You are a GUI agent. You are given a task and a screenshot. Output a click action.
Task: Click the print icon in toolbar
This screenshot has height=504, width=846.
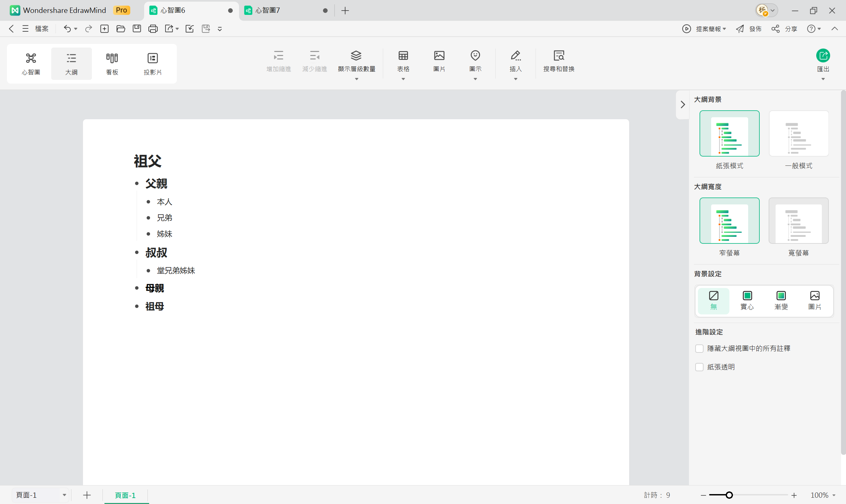[x=153, y=29]
